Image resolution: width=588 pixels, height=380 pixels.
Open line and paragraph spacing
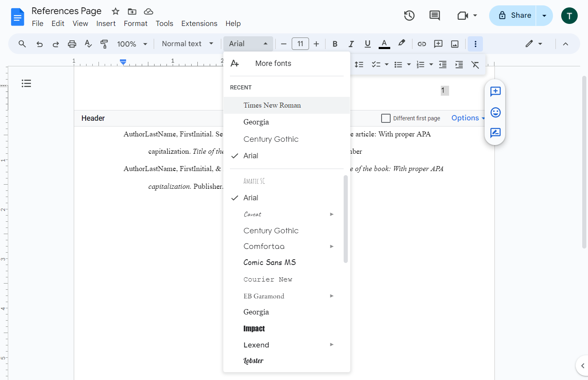[359, 64]
